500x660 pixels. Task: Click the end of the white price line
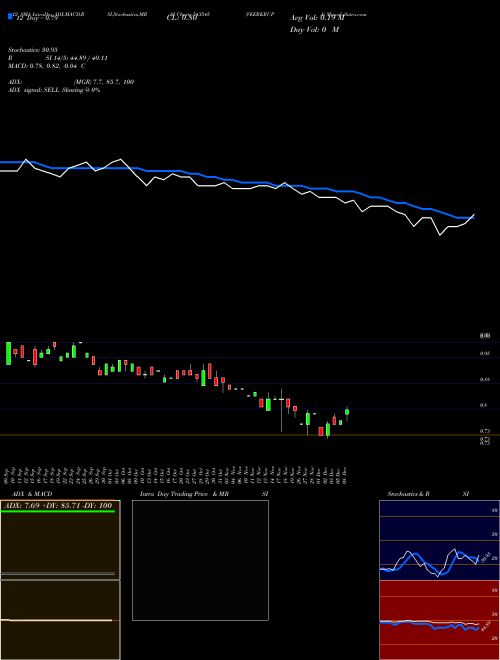(474, 215)
